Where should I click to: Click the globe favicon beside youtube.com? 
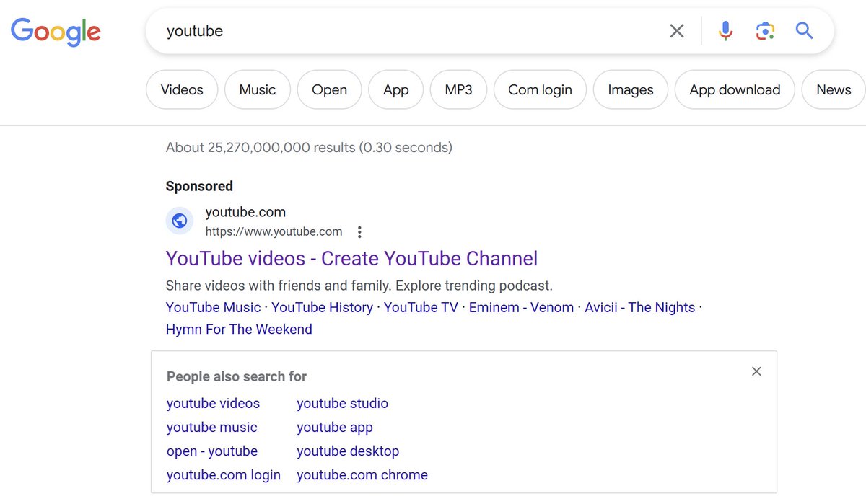[180, 221]
